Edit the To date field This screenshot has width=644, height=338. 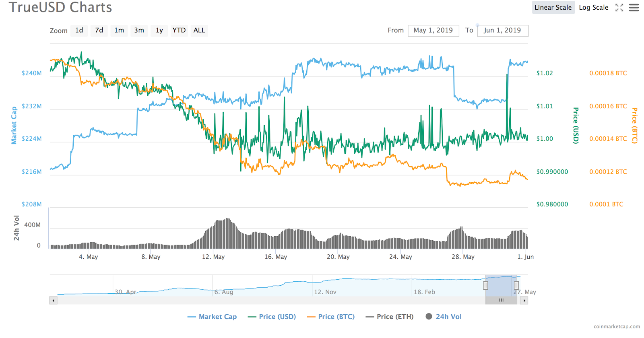point(503,31)
